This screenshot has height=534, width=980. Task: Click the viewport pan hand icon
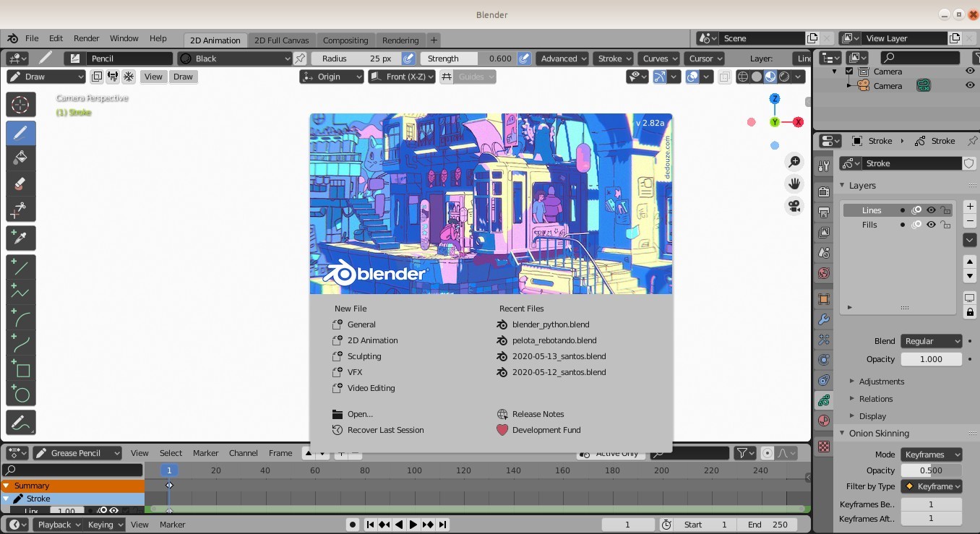tap(794, 184)
